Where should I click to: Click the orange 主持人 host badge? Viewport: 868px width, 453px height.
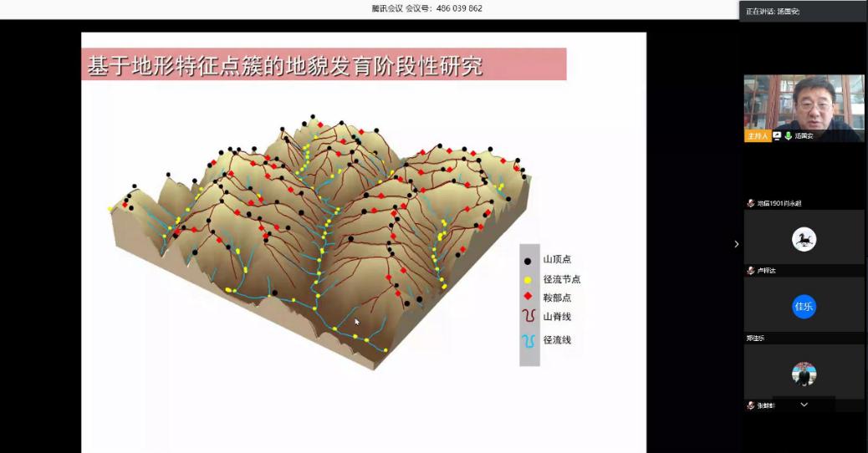[757, 135]
